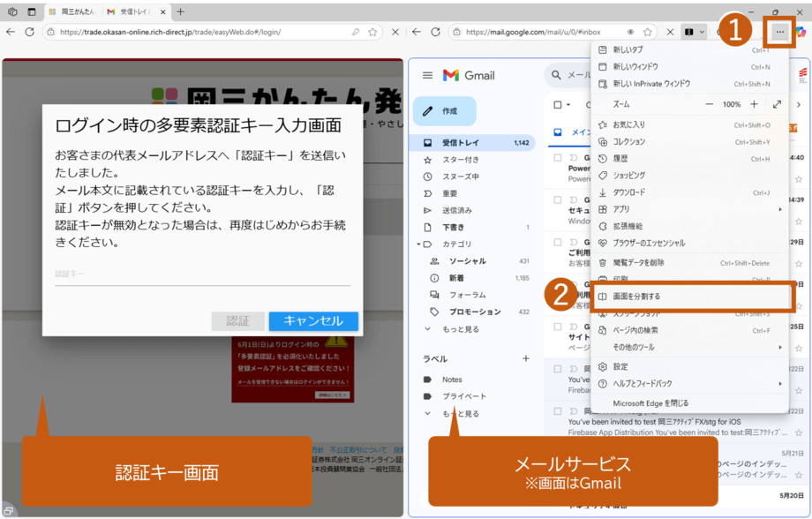Go back in the right Gmail pane
The width and height of the screenshot is (812, 519).
coord(417,32)
